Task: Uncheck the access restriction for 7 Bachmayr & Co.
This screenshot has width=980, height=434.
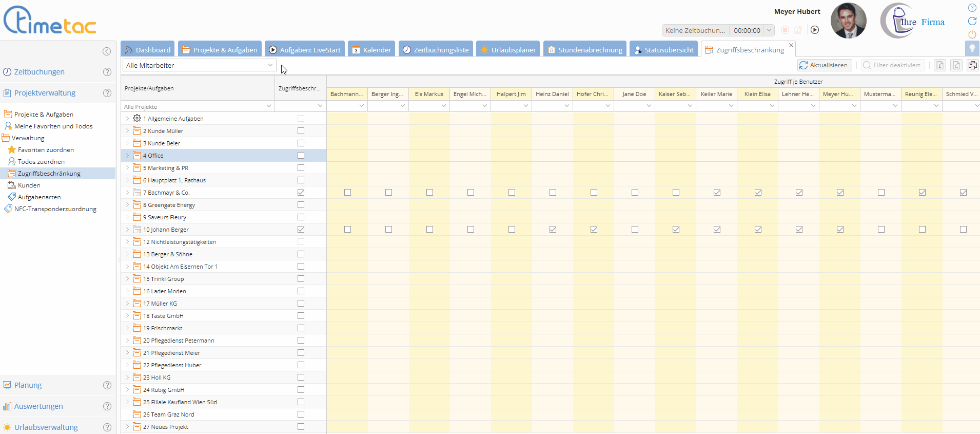Action: (x=301, y=193)
